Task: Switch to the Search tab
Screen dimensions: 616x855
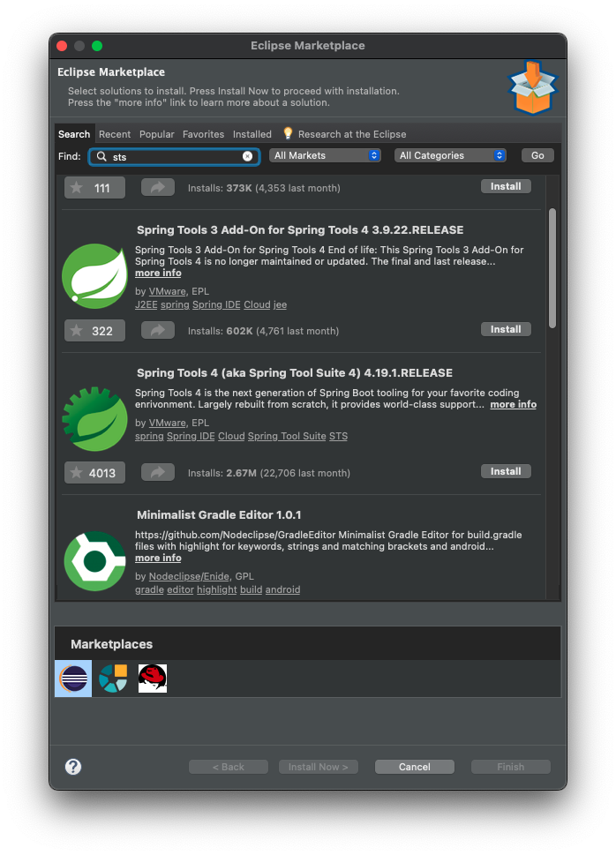Action: [x=74, y=134]
